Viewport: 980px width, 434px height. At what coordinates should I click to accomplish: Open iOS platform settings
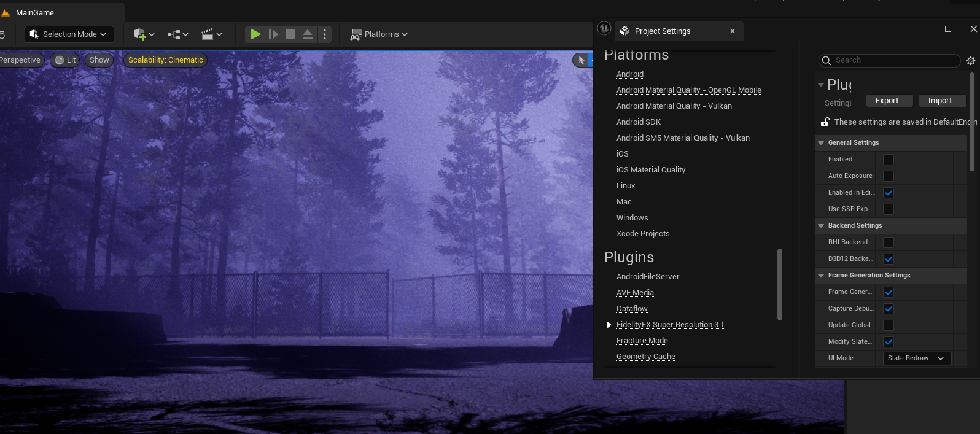pos(623,154)
